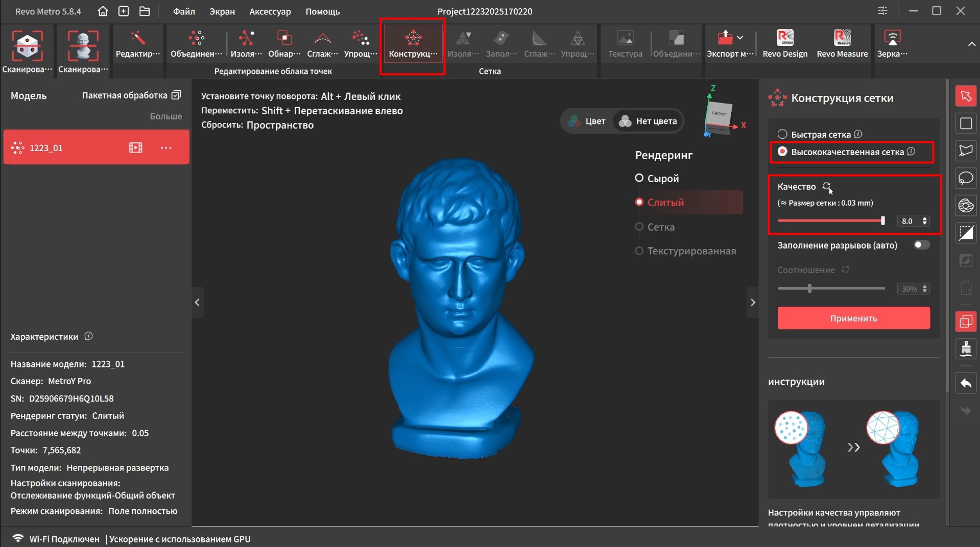Switch display to Цвет

[x=587, y=121]
